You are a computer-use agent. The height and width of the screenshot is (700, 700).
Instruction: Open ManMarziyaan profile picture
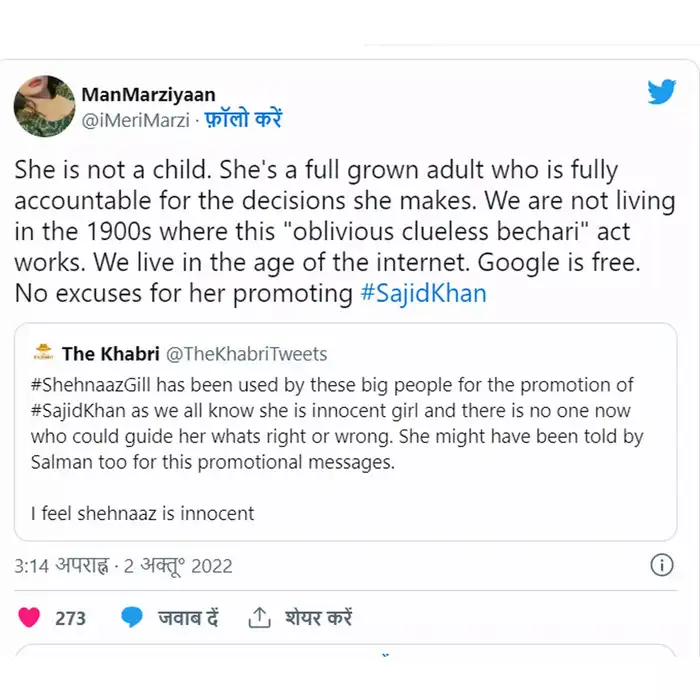tap(44, 106)
